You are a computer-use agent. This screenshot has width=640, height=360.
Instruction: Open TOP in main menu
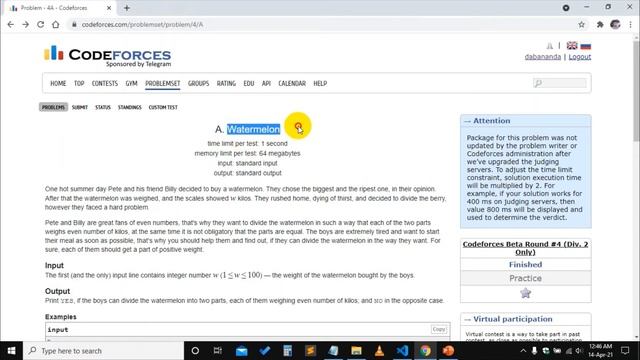(79, 83)
